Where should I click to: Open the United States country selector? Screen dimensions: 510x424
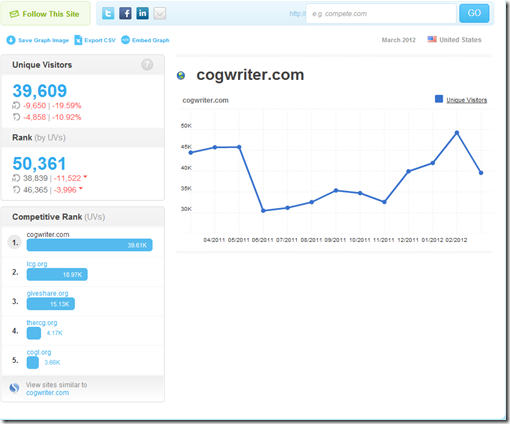455,40
